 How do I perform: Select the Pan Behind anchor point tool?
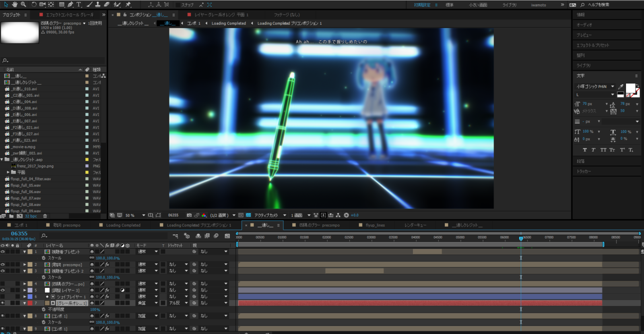pos(51,4)
